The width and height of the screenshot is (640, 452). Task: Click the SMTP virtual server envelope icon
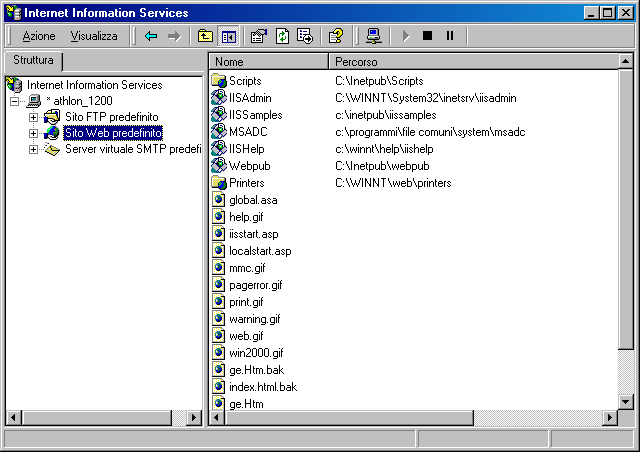coord(52,149)
